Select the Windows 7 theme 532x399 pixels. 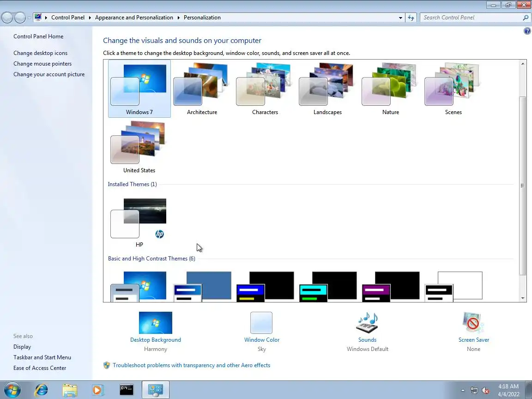click(x=139, y=89)
